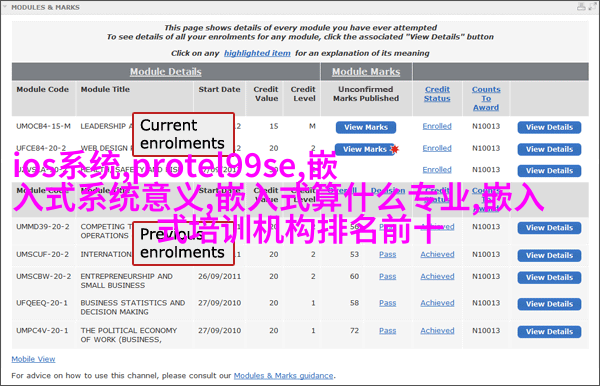Open Modules & Marks guidance link

[284, 376]
